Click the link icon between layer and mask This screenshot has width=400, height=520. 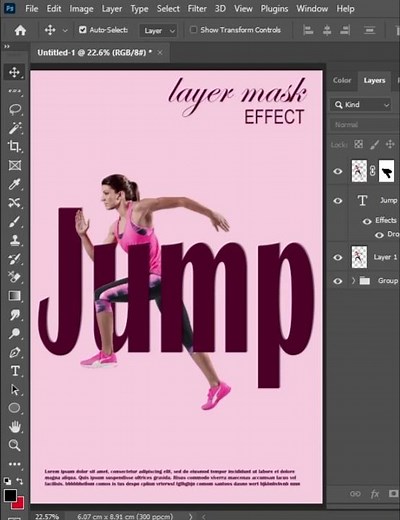[373, 171]
